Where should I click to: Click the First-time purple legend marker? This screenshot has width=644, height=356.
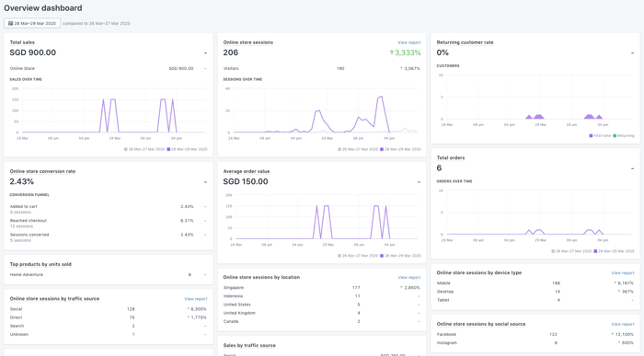click(591, 135)
